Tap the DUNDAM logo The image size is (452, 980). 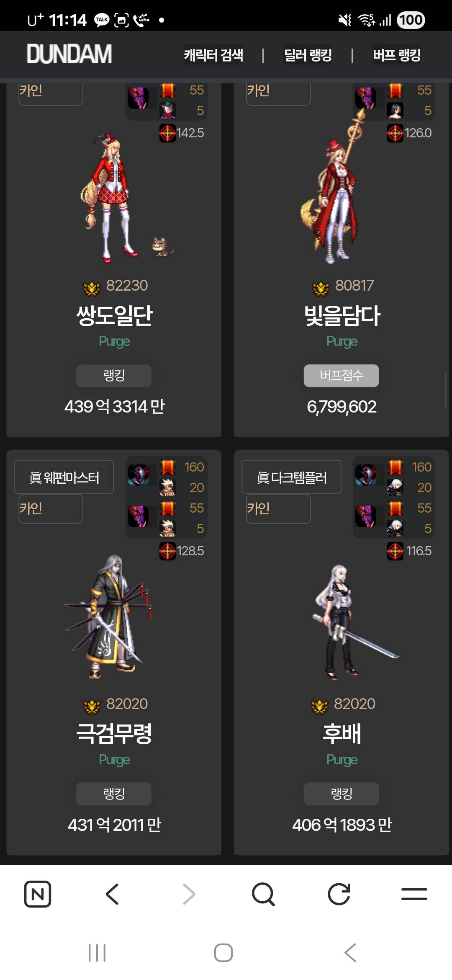[x=69, y=54]
